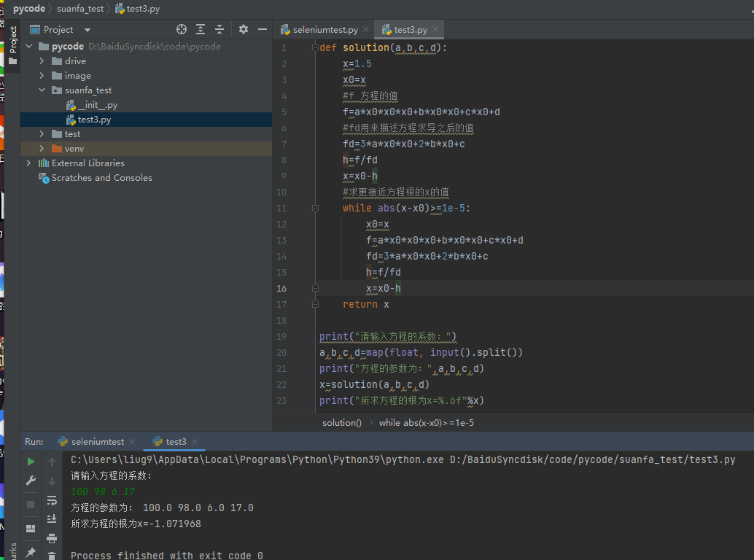Image resolution: width=754 pixels, height=560 pixels.
Task: Open __init__.py in project tree
Action: click(x=97, y=105)
